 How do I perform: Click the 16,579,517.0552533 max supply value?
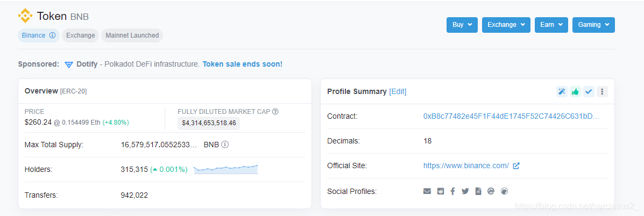tap(159, 145)
